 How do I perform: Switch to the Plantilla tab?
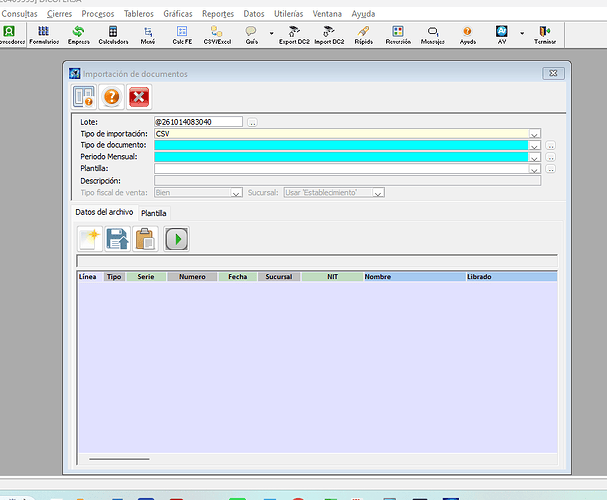153,213
